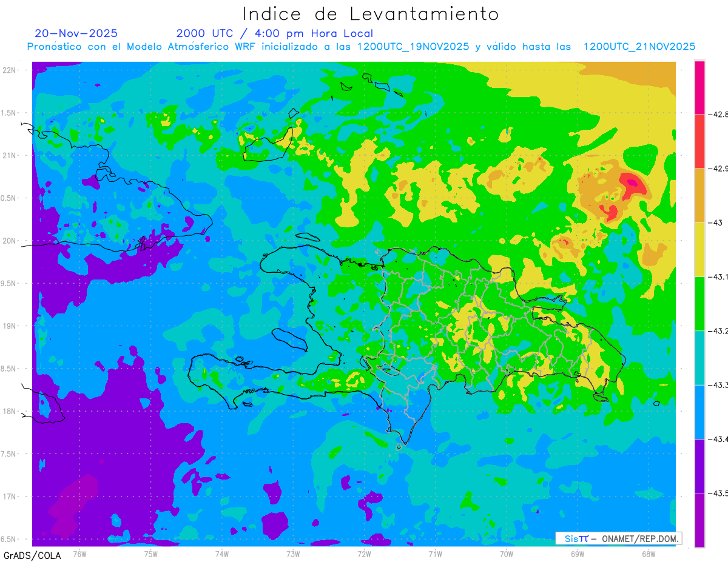Click the '-43' color bar value

tap(715, 222)
